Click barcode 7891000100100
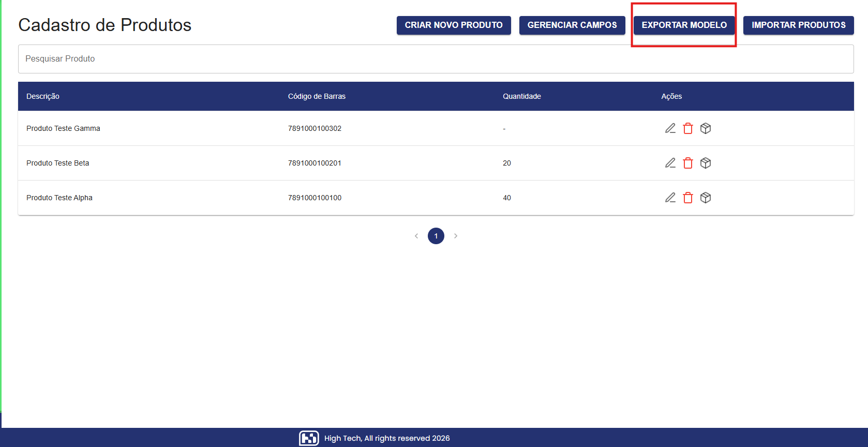Viewport: 868px width, 447px height. point(315,198)
